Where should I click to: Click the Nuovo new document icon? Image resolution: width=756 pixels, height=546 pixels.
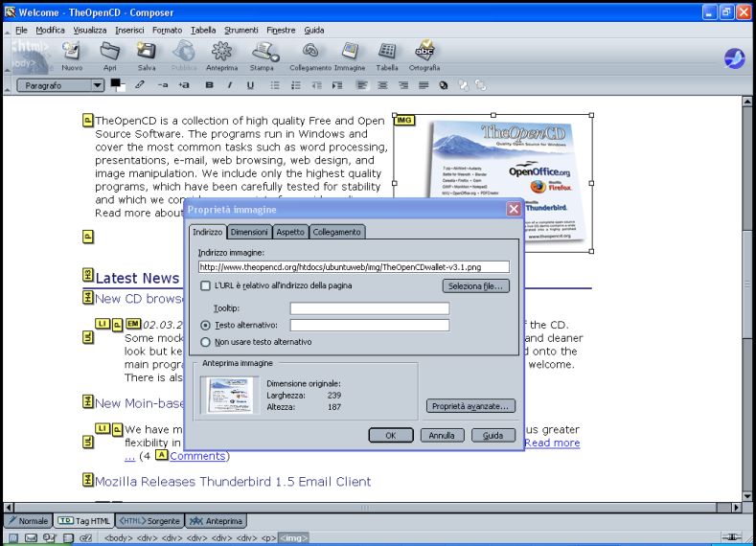71,56
